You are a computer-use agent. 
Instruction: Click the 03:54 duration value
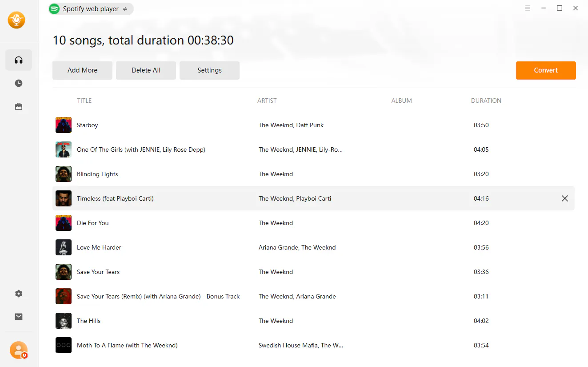481,345
